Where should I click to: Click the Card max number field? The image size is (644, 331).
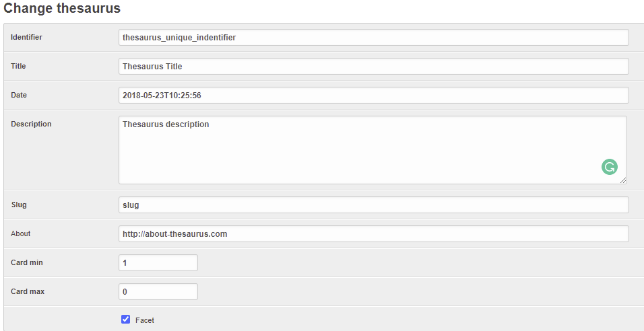pos(158,291)
